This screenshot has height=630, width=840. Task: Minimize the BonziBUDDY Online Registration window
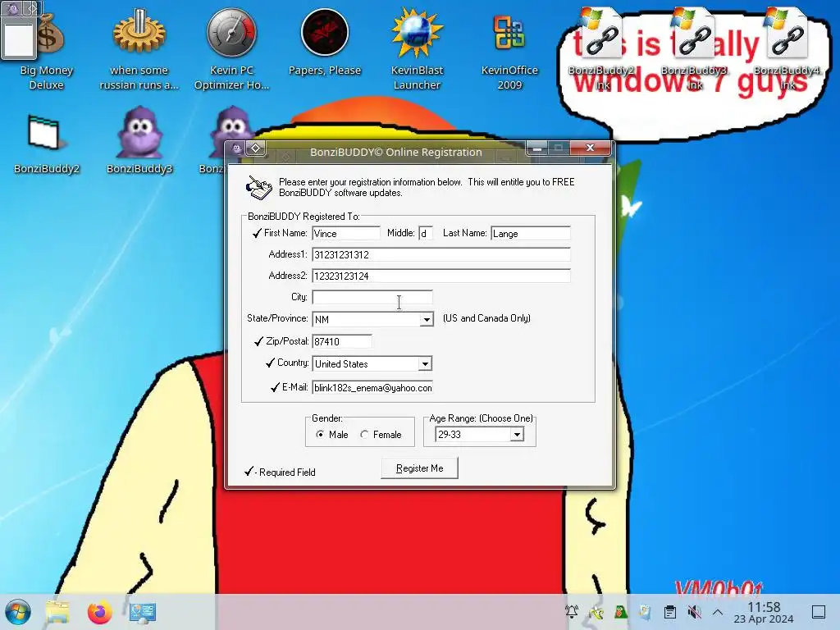(x=536, y=148)
